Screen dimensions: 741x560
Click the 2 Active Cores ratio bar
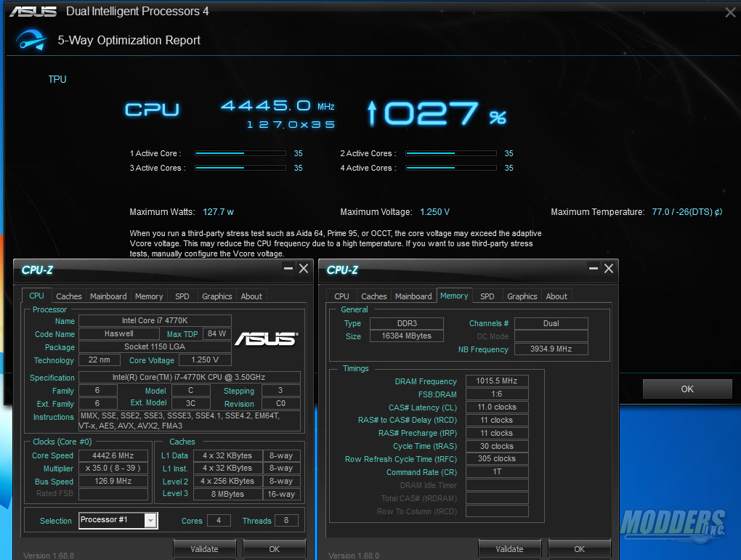[451, 153]
